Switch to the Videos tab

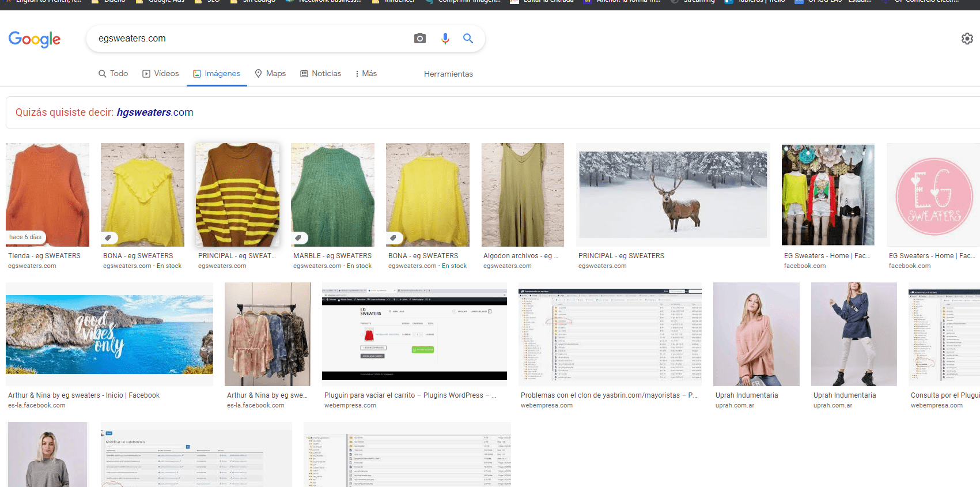[x=161, y=74]
